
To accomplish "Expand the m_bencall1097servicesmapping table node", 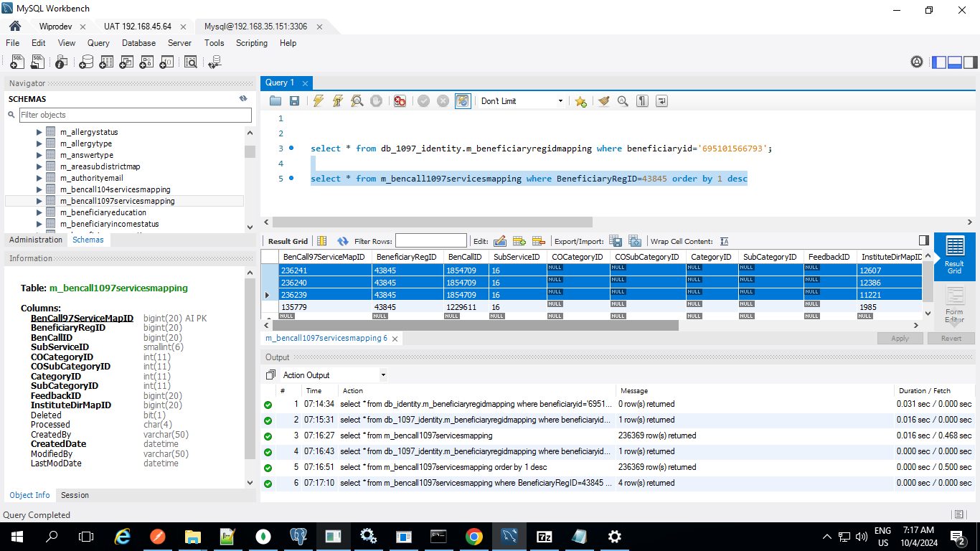I will tap(39, 201).
